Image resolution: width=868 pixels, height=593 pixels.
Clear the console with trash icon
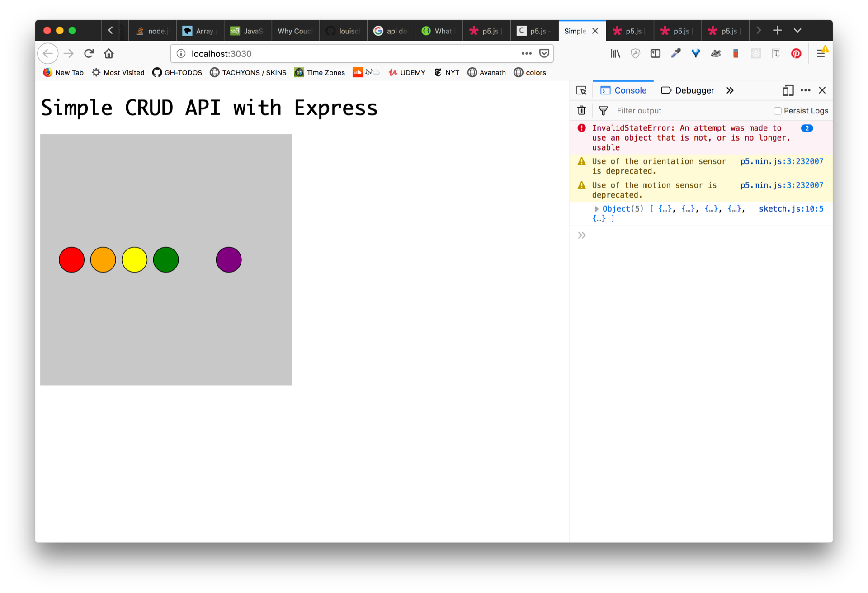(581, 110)
